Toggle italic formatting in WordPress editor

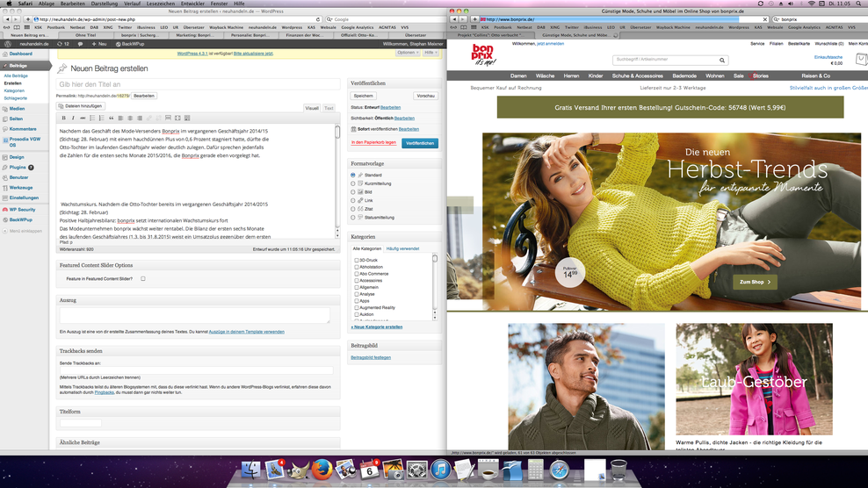73,118
